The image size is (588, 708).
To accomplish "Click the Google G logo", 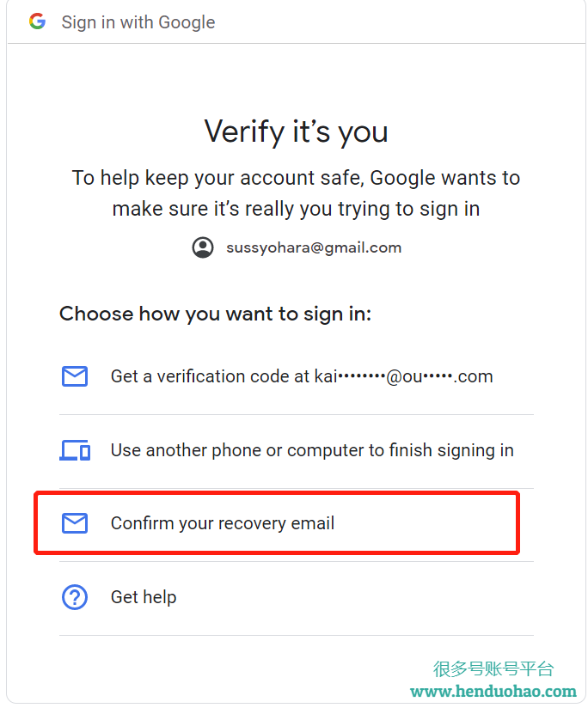I will (x=37, y=21).
